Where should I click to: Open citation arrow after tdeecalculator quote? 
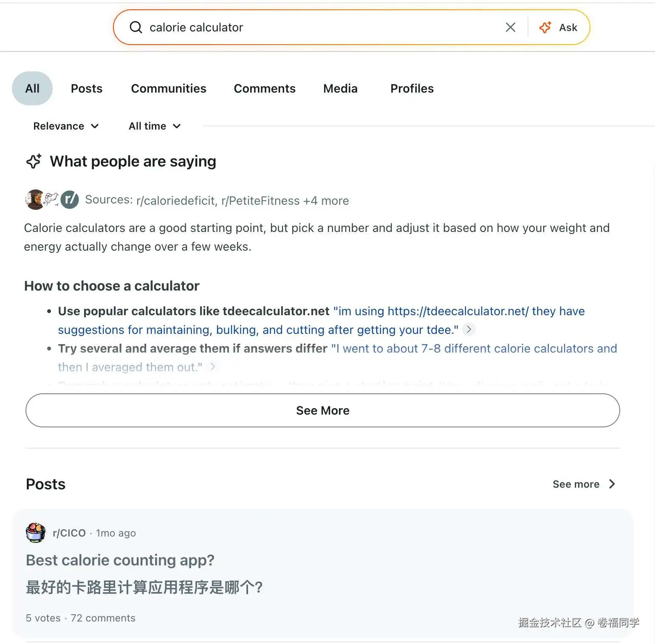coord(469,329)
